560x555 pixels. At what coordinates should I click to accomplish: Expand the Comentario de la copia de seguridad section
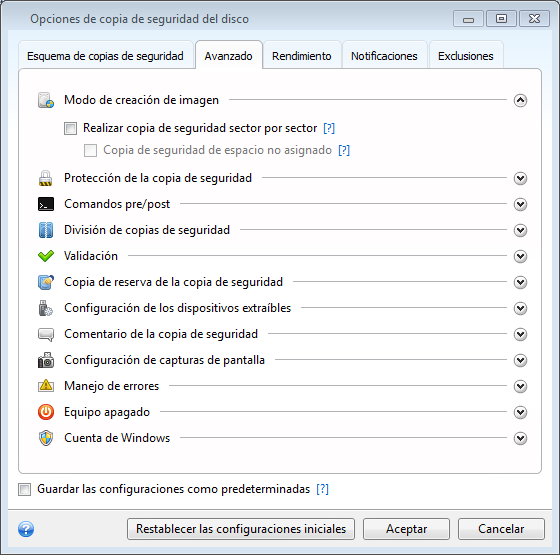tap(520, 334)
